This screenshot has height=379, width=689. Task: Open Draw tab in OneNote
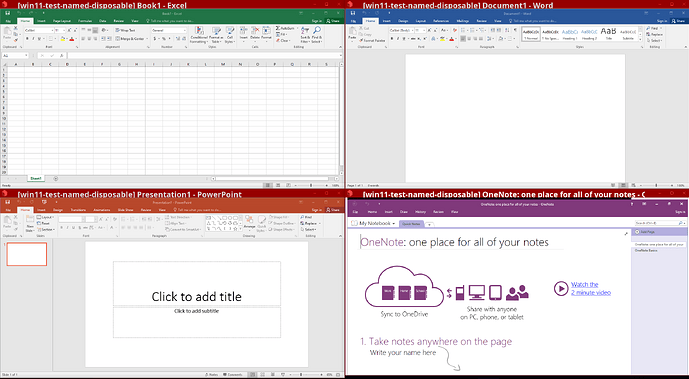(x=403, y=212)
